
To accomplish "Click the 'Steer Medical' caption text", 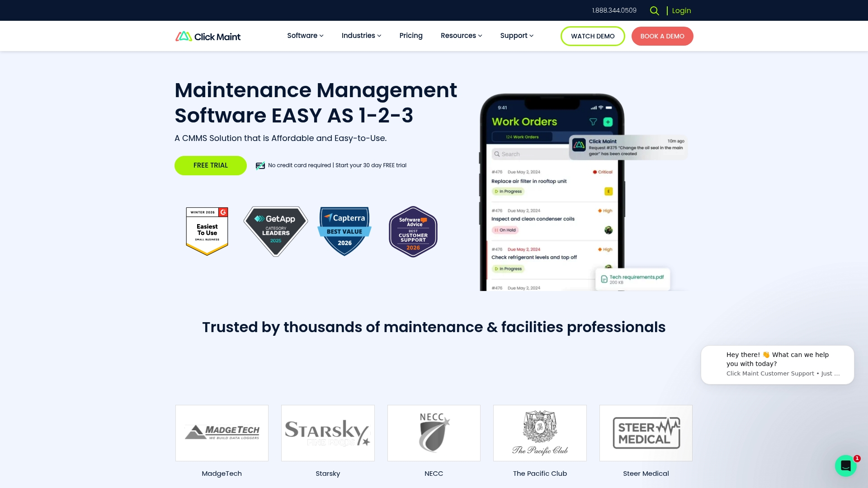I will click(x=646, y=474).
